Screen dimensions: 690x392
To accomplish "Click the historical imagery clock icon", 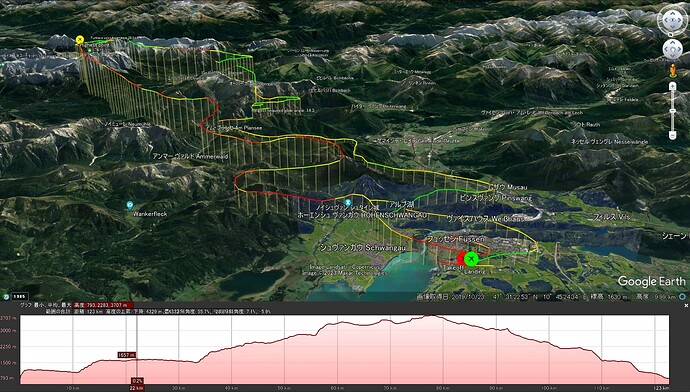I will 6,297.
